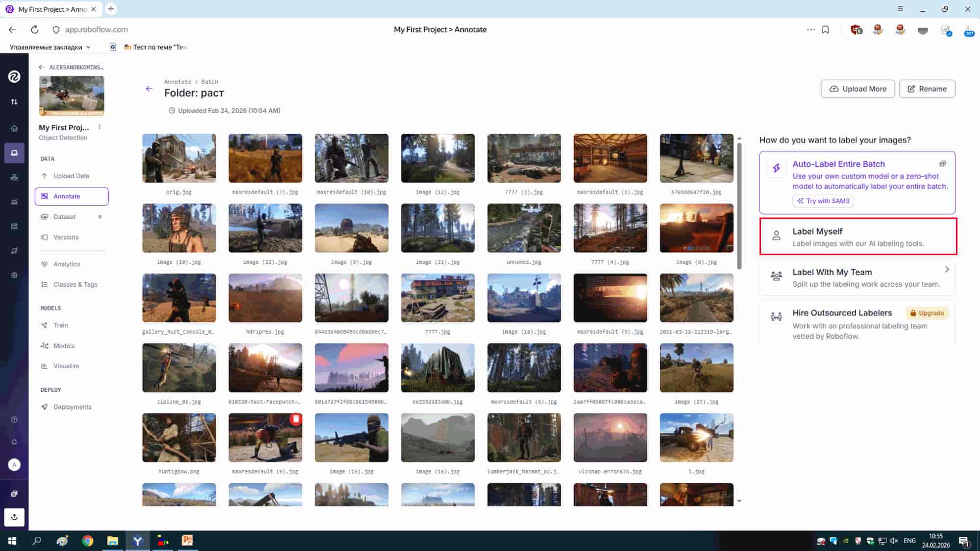This screenshot has width=980, height=551.
Task: Click the Upload More button
Action: click(x=857, y=89)
